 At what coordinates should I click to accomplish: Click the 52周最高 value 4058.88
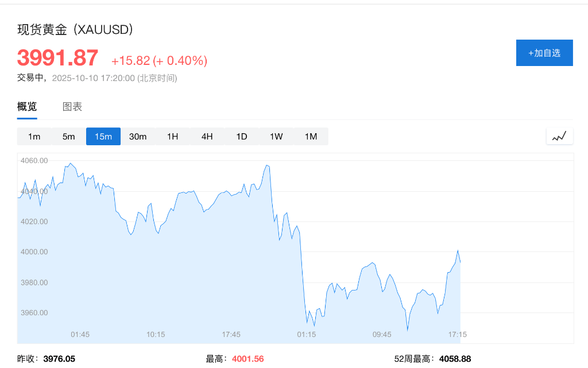point(455,359)
